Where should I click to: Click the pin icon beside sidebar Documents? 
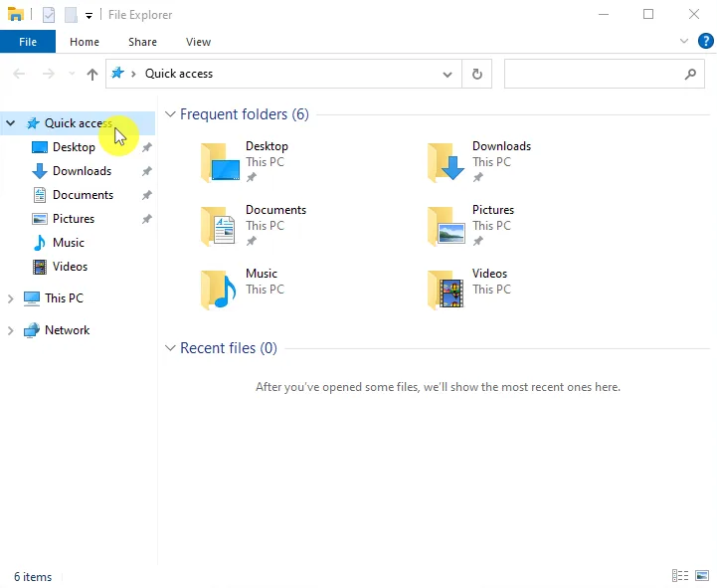(147, 195)
